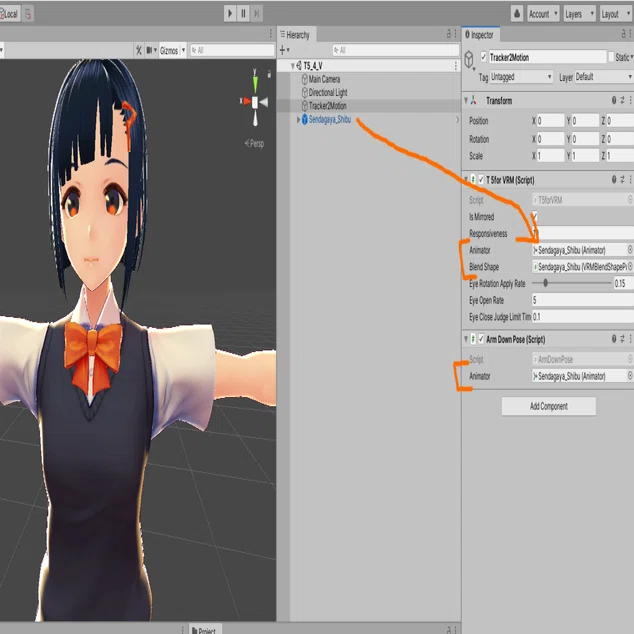Viewport: 634px width, 634px height.
Task: Click the Project tab at the bottom
Action: pyautogui.click(x=205, y=630)
